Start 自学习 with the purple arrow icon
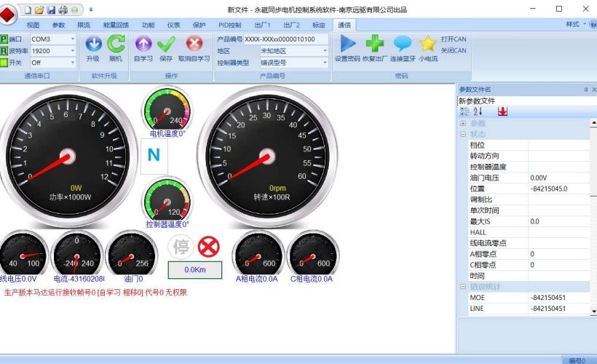Viewport: 597px width, 364px height. point(143,44)
